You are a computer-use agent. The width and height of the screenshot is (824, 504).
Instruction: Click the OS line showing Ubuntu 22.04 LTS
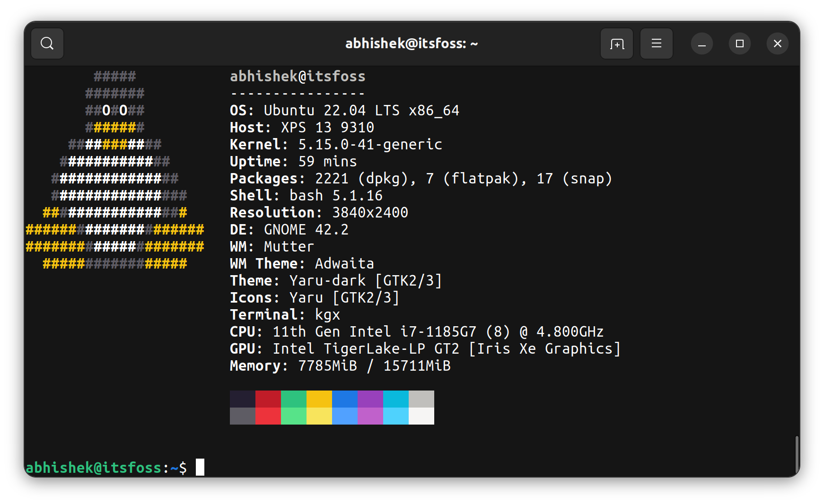[x=344, y=110]
